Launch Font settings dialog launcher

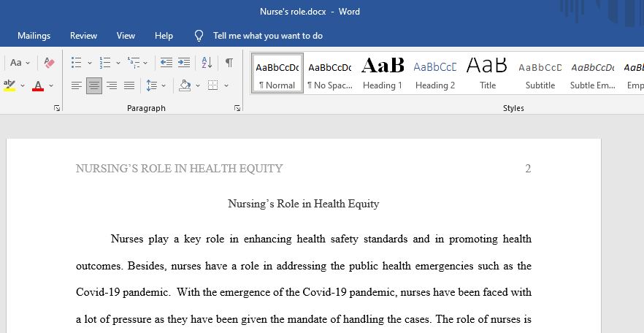pyautogui.click(x=57, y=108)
